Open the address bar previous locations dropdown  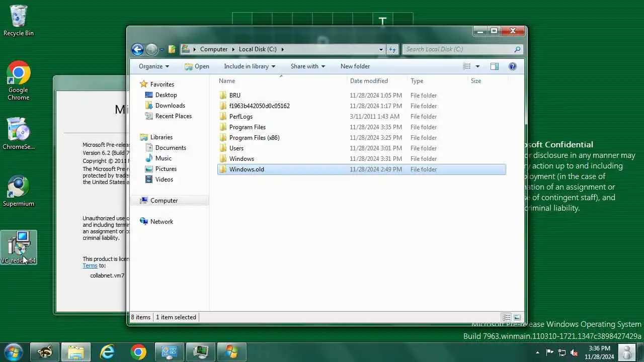coord(381,49)
